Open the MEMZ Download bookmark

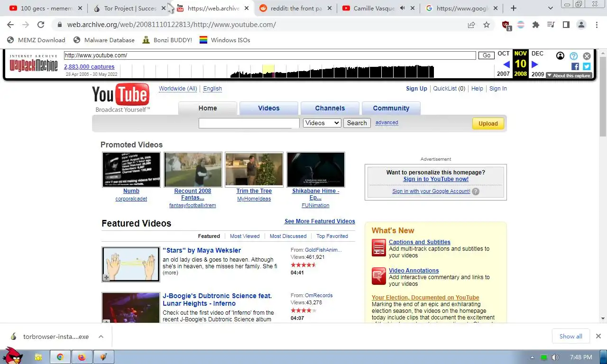(36, 40)
